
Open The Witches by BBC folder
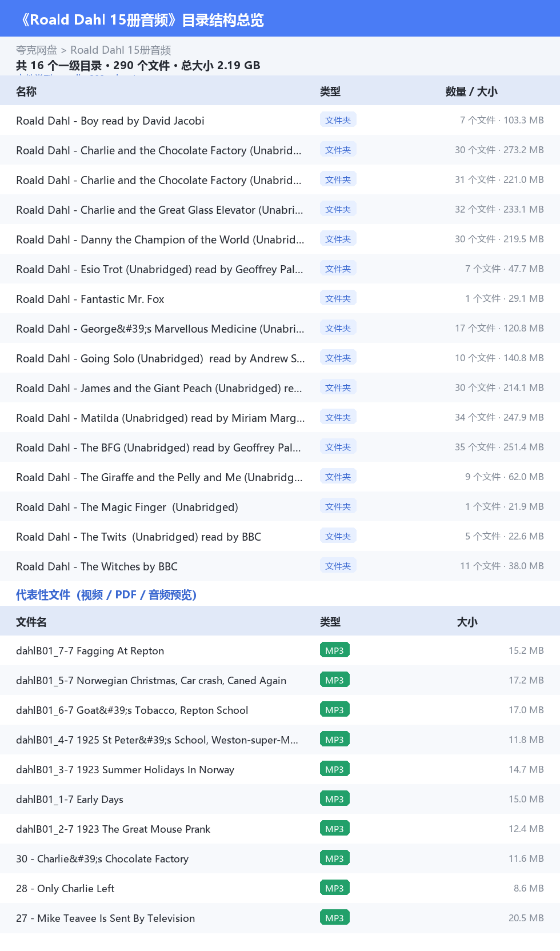[97, 566]
